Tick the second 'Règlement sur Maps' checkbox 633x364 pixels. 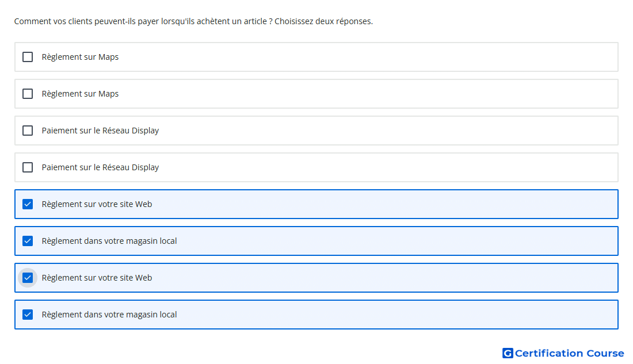point(28,94)
